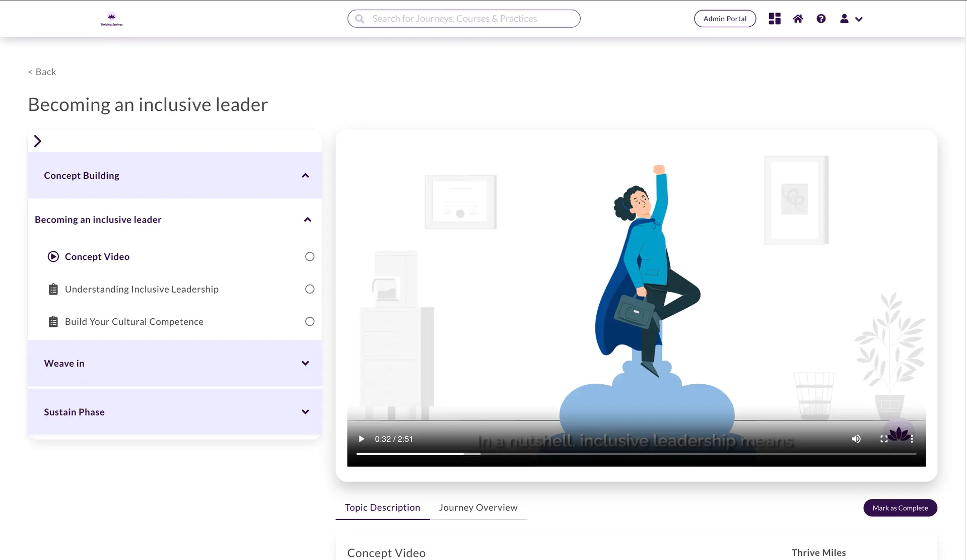Collapse the sidebar with arrow icon

[37, 141]
